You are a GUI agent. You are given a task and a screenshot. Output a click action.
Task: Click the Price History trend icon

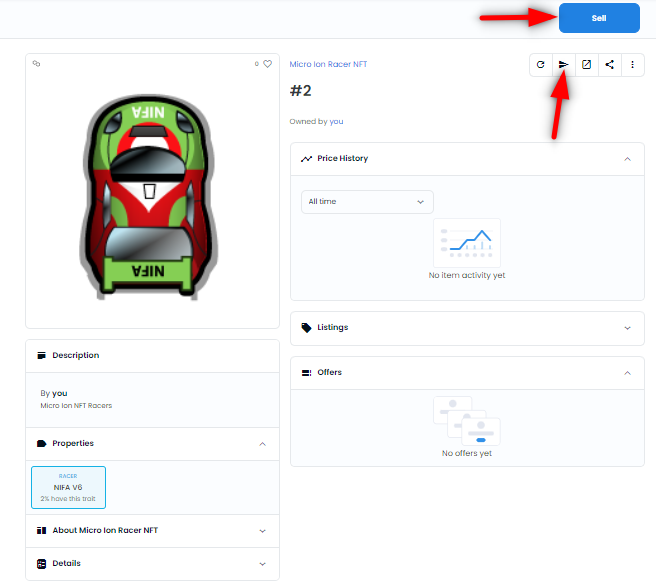(307, 159)
